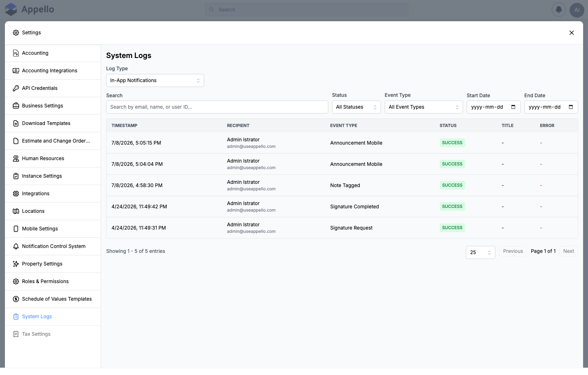Click the Recipient column header
Screen dimensions: 588x375
(x=238, y=126)
